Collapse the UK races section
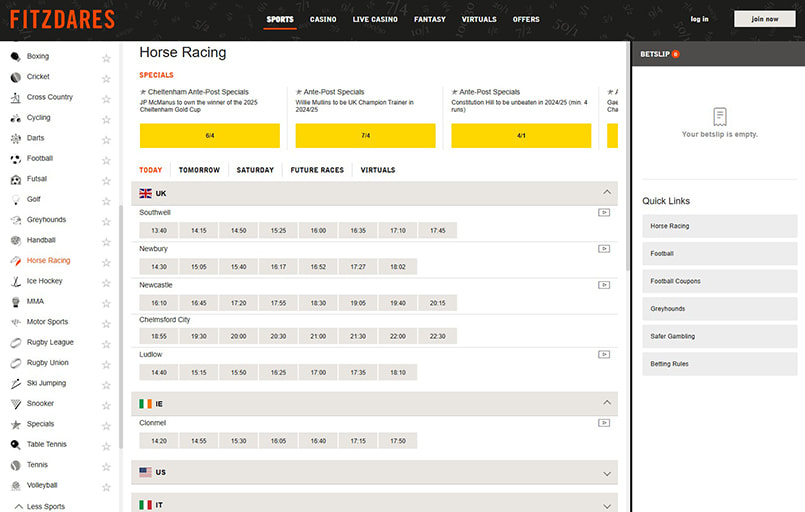The image size is (805, 512). click(606, 192)
